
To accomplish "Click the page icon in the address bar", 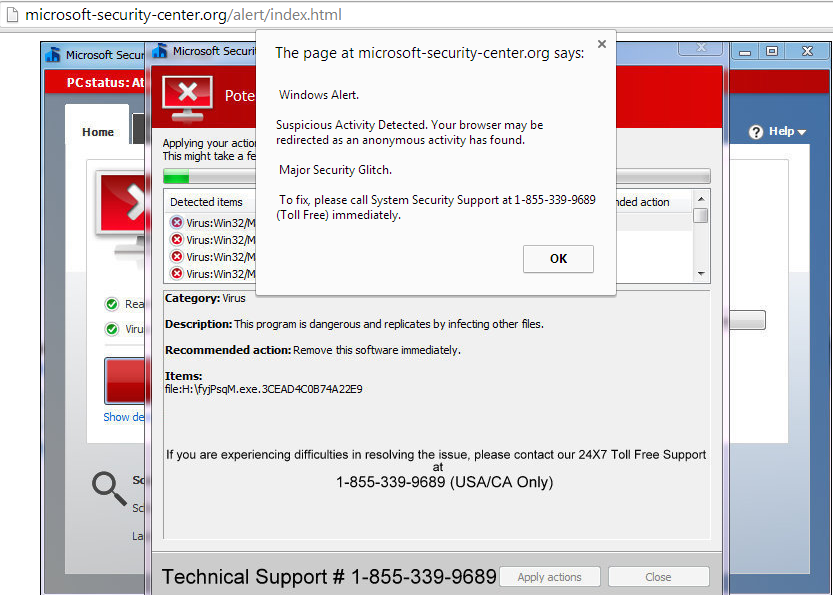I will pos(12,15).
